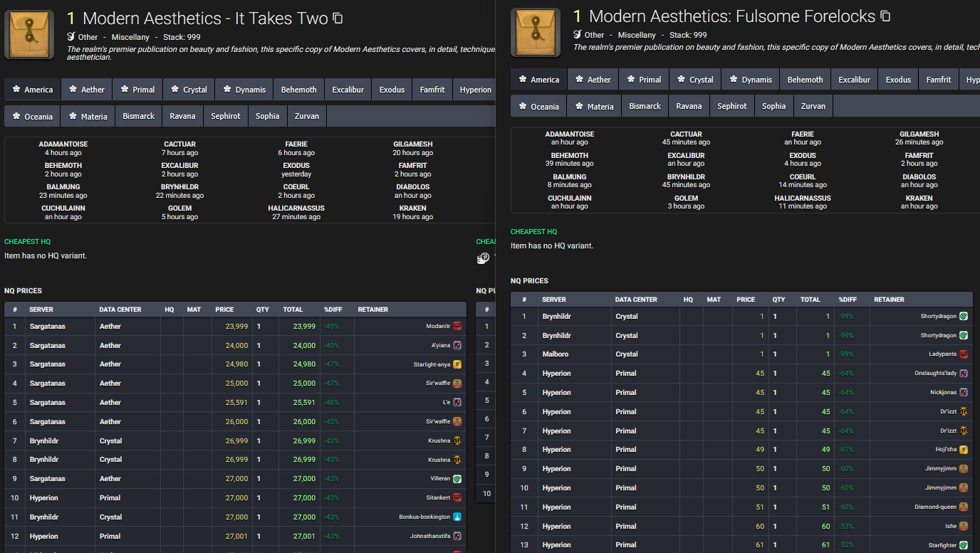The image size is (980, 553).
Task: Click Ladypants' retainer city icon
Action: [964, 354]
